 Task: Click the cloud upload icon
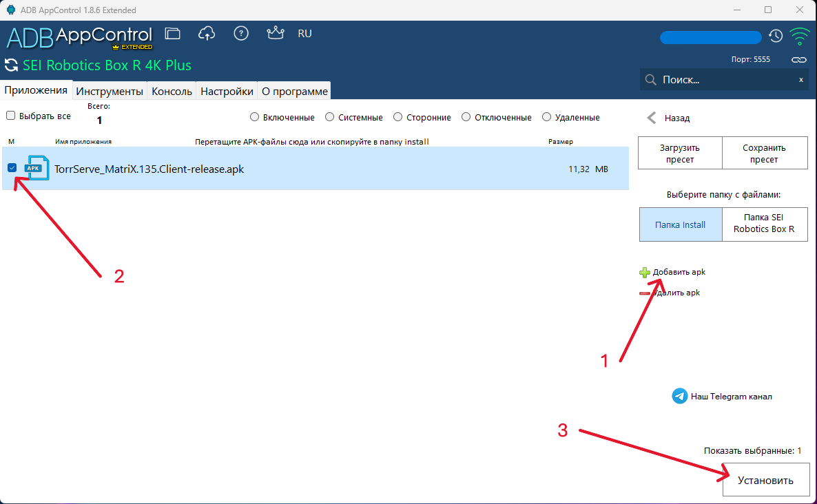click(207, 34)
